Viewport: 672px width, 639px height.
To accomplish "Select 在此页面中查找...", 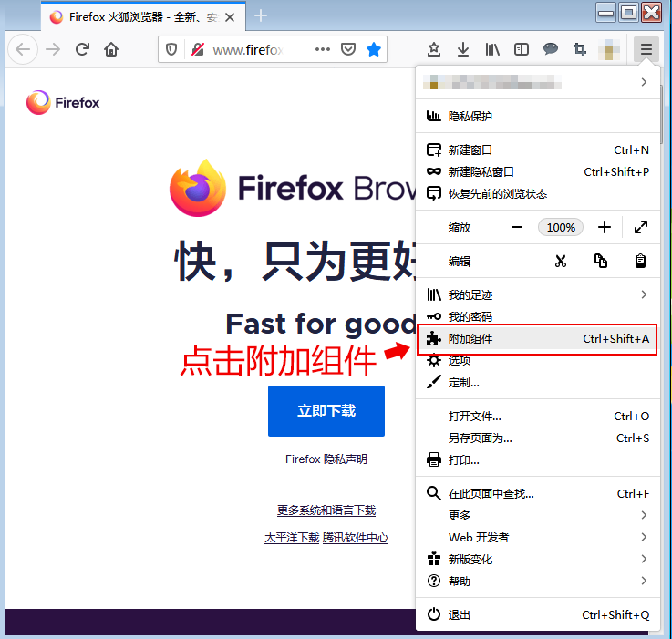I will (x=537, y=494).
